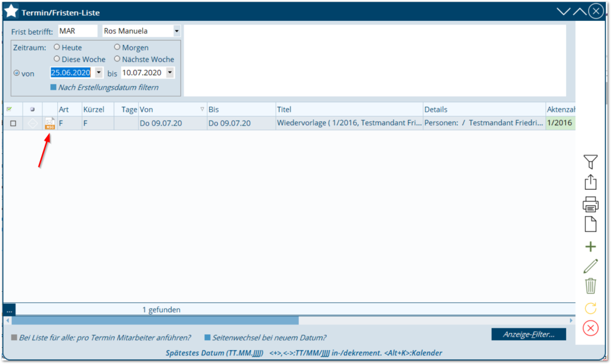Check the Wiedervorlage row checkbox

click(x=13, y=124)
